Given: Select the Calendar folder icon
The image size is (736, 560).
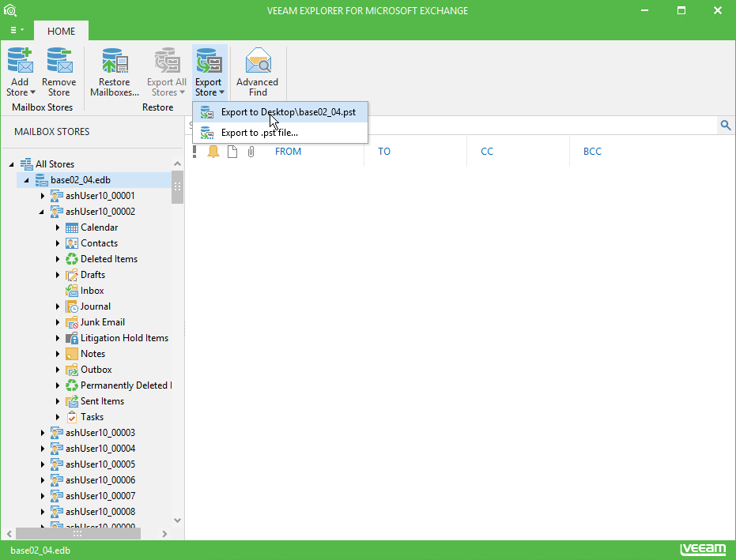Looking at the screenshot, I should tap(72, 228).
